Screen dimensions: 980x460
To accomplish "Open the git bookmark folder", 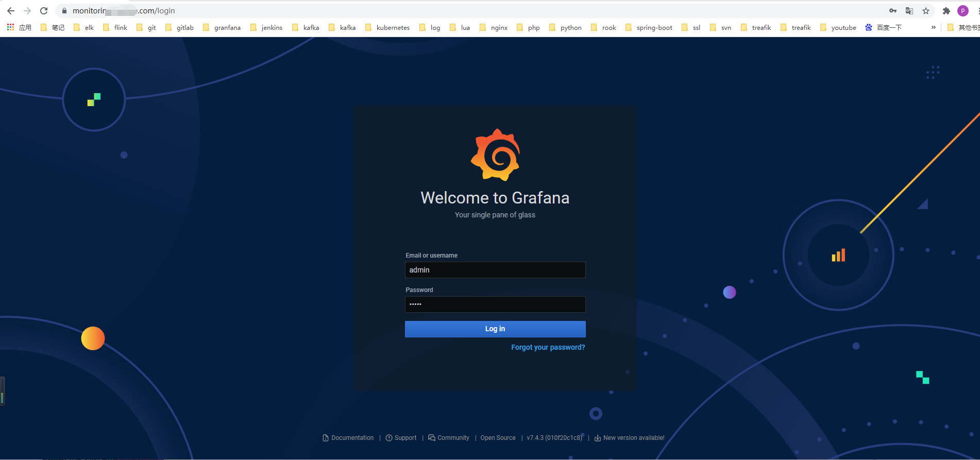I will click(x=146, y=27).
